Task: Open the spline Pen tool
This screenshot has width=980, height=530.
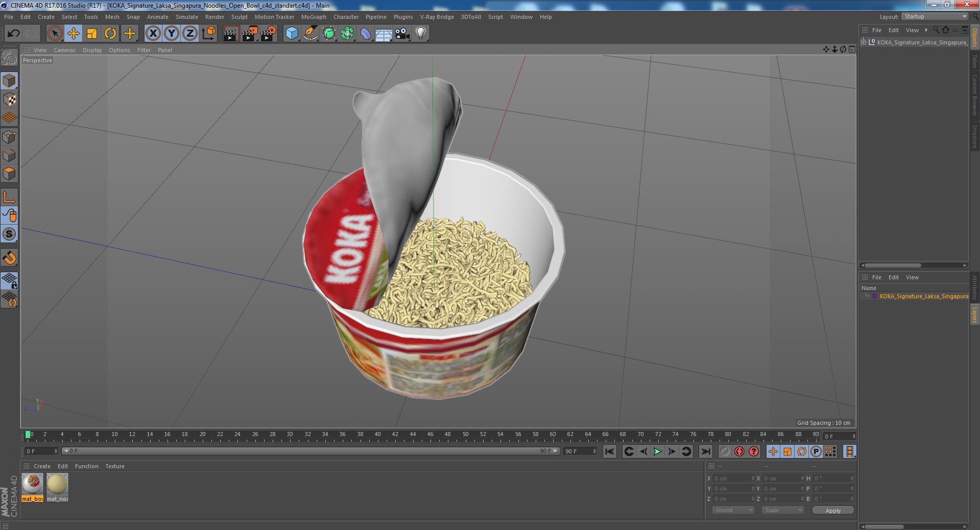Action: click(x=310, y=34)
